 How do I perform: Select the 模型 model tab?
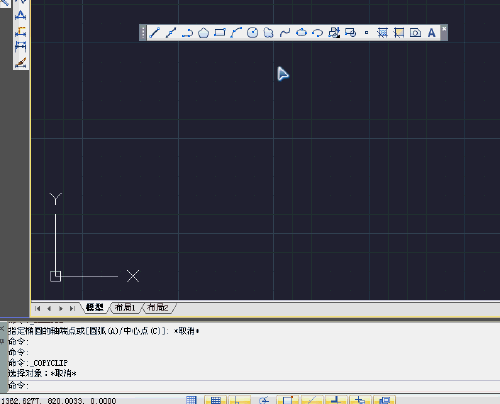95,307
